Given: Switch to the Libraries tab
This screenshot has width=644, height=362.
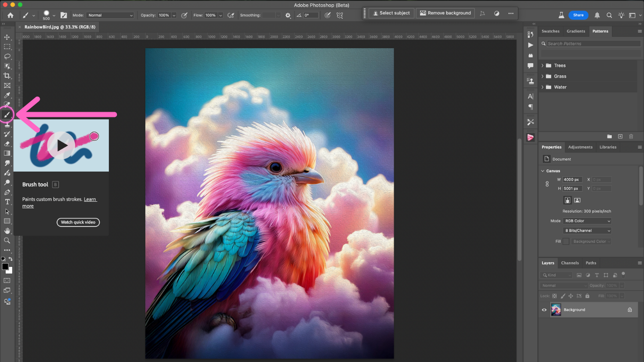Looking at the screenshot, I should pyautogui.click(x=608, y=147).
